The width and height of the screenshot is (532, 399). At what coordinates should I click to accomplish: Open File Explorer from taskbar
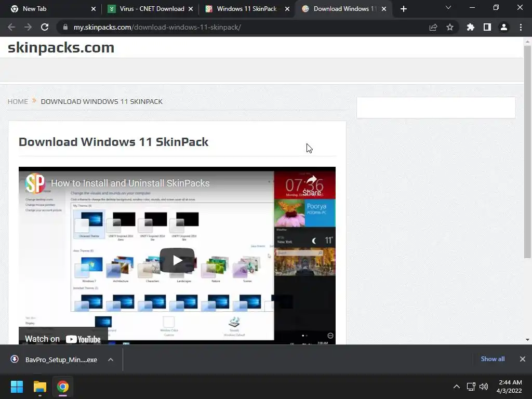click(39, 387)
